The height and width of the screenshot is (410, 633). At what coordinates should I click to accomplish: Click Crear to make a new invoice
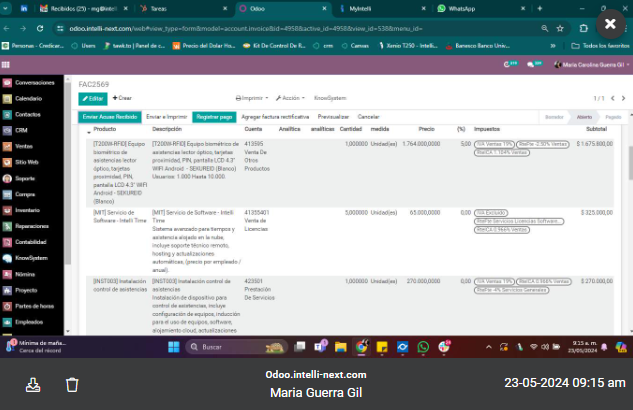(122, 98)
